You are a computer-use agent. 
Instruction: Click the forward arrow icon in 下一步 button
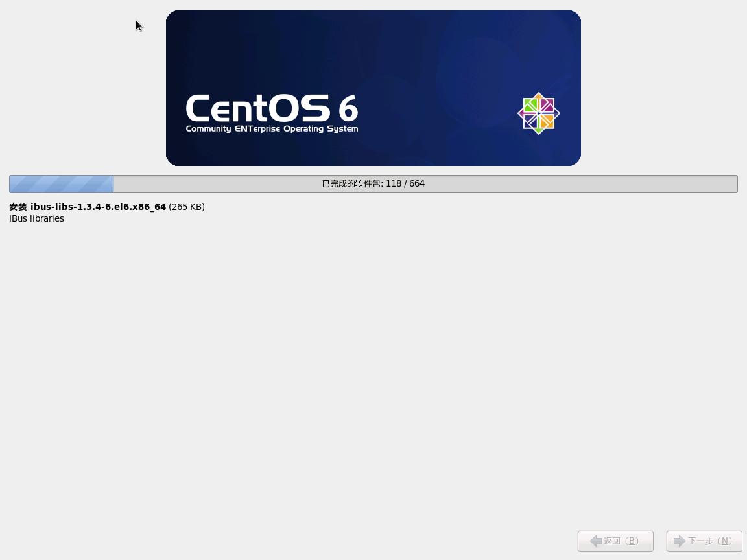tap(680, 541)
